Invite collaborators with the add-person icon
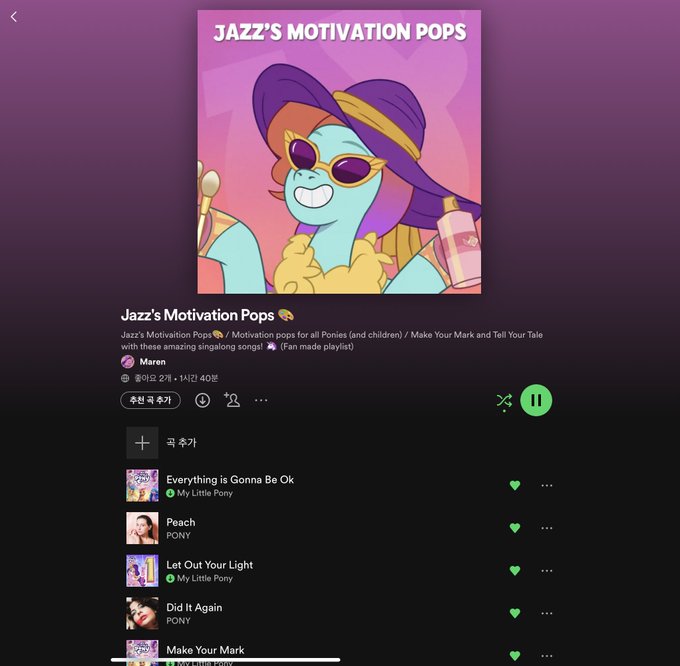Screen dimensions: 680x666 click(x=232, y=400)
